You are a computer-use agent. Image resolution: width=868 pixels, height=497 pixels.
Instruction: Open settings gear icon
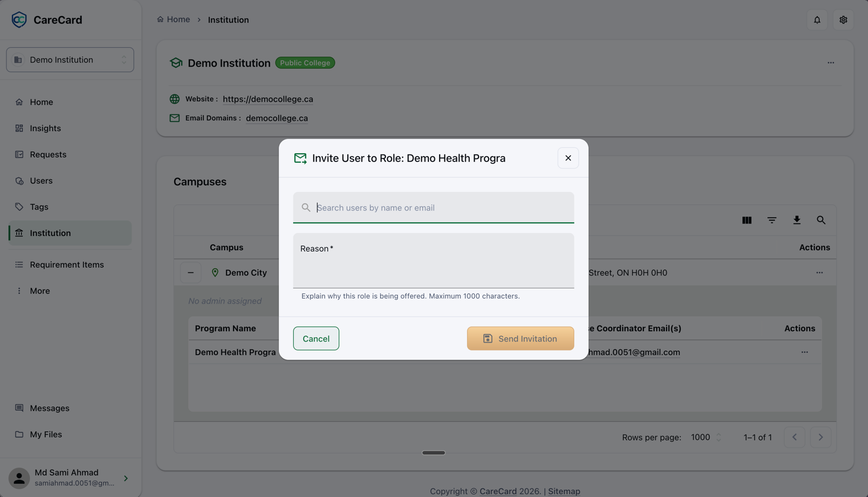click(843, 20)
